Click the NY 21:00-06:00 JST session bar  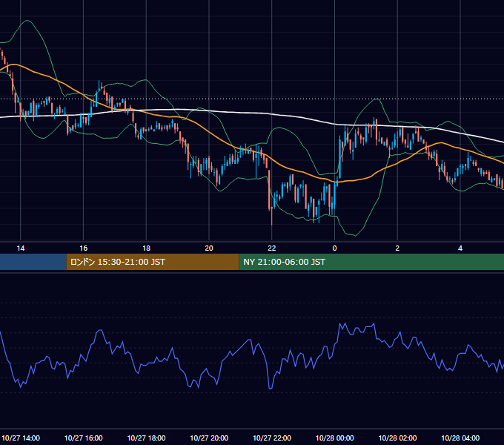point(371,262)
